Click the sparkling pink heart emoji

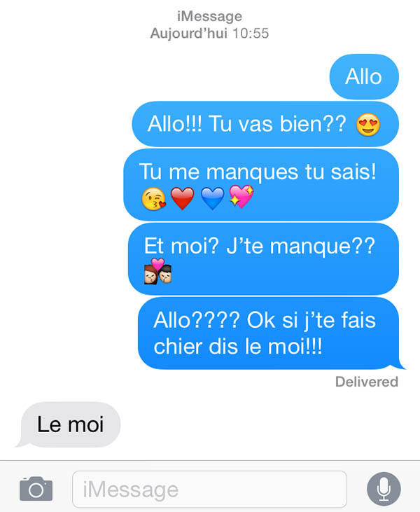[x=241, y=197]
